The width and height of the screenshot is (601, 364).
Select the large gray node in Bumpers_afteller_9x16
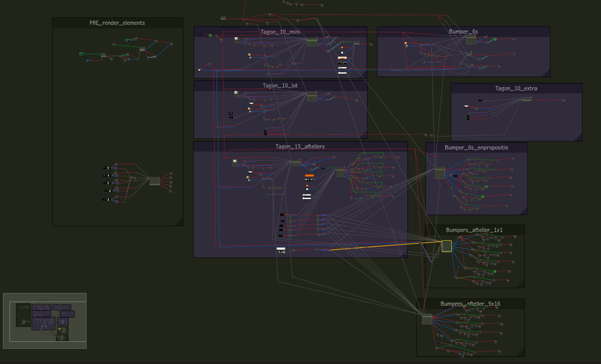tap(427, 319)
